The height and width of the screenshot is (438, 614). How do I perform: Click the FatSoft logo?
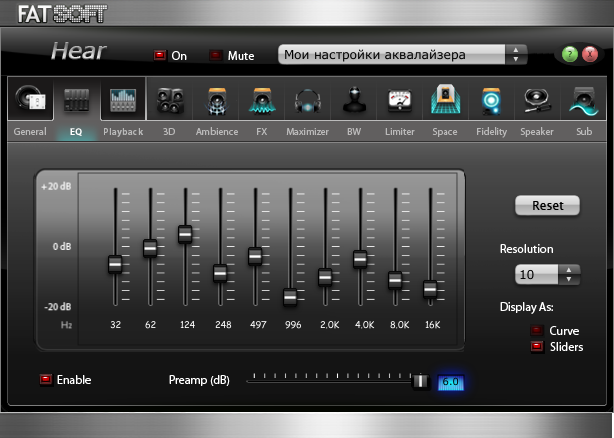pos(62,14)
